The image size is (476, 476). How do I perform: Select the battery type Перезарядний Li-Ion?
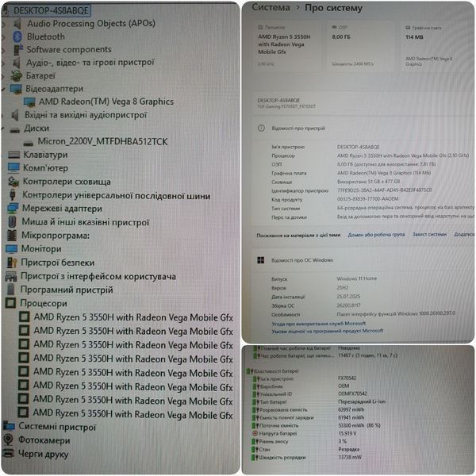[362, 401]
